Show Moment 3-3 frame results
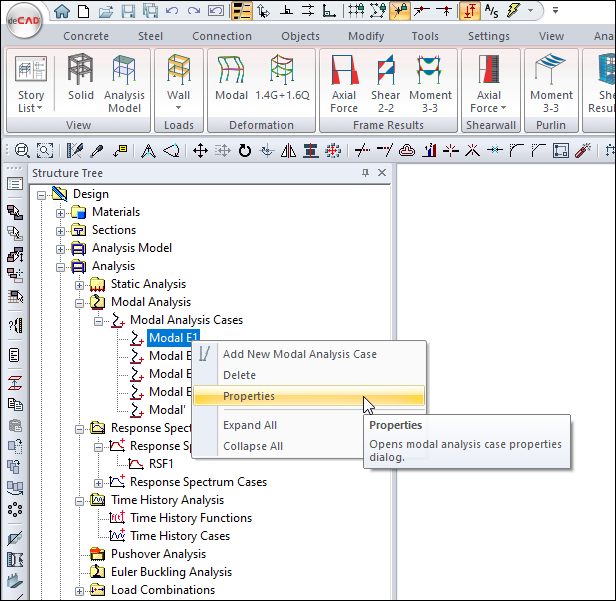The height and width of the screenshot is (601, 616). point(430,83)
